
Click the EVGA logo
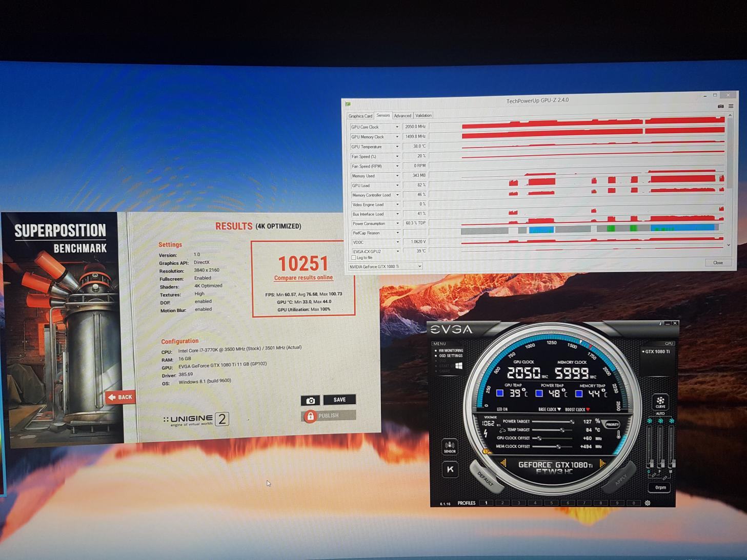coord(451,329)
